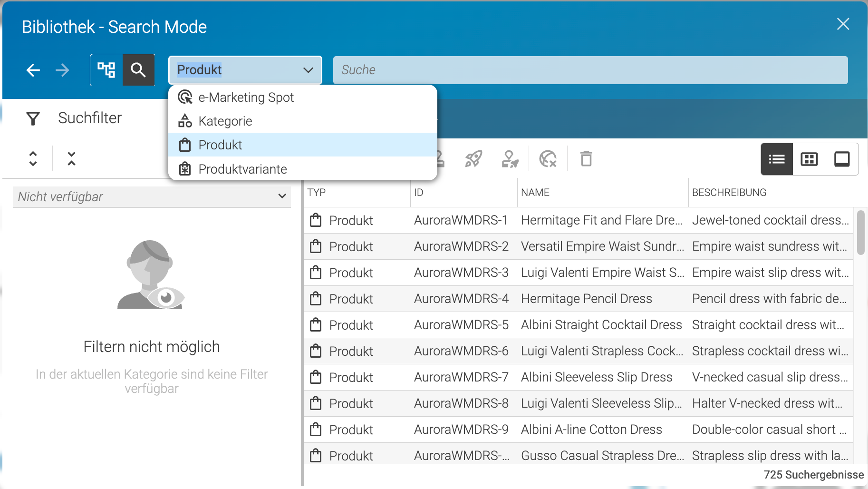Click Produkt type cell for AuroraWMDRS-5

[x=351, y=325]
